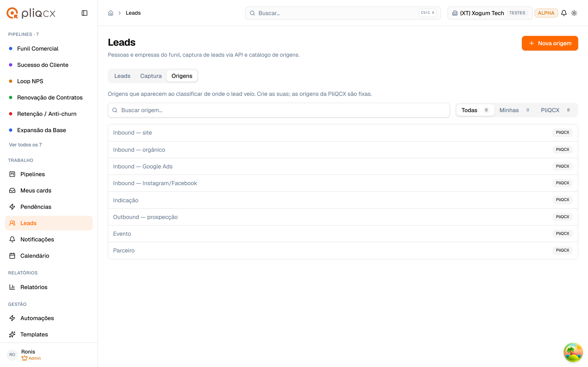
Task: Open the notifications bell in top bar
Action: (x=564, y=13)
